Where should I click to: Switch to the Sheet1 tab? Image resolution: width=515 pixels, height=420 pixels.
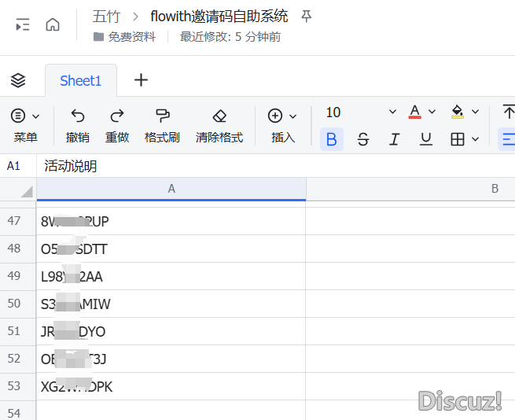coord(80,80)
